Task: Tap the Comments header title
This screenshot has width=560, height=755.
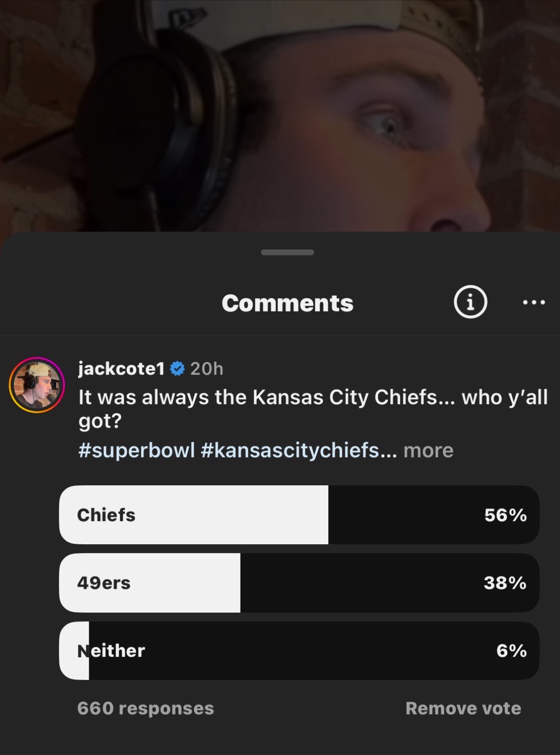Action: point(287,303)
